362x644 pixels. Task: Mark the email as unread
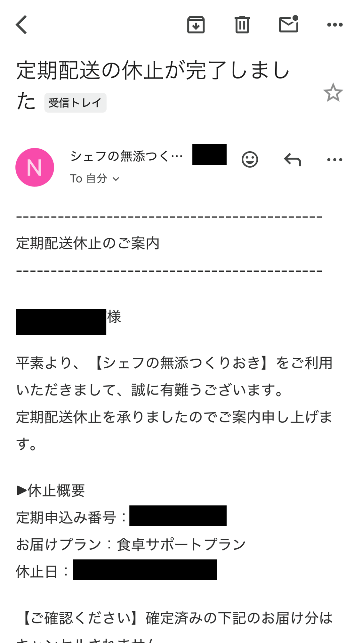point(289,24)
